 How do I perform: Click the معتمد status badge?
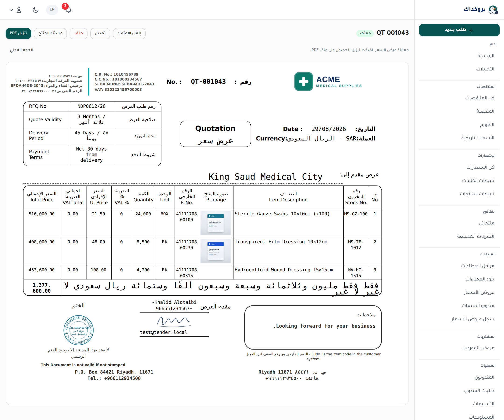click(365, 33)
